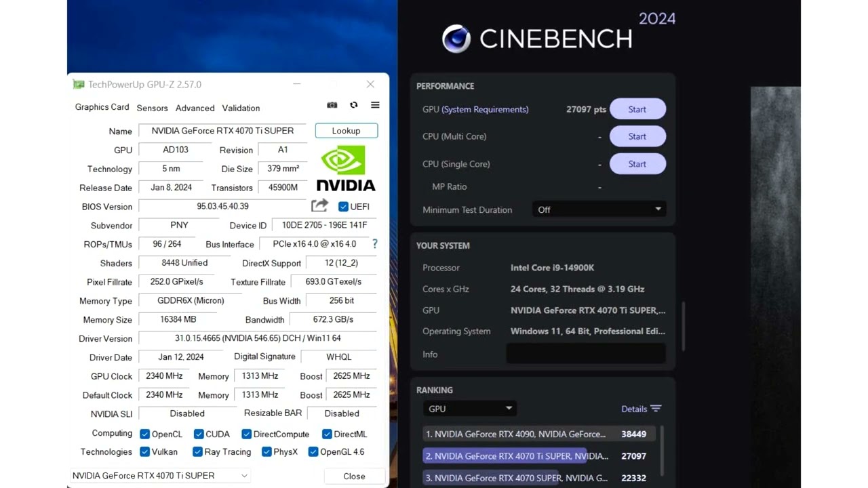The image size is (868, 488).
Task: Click the Subvendor value PNY
Action: (179, 225)
